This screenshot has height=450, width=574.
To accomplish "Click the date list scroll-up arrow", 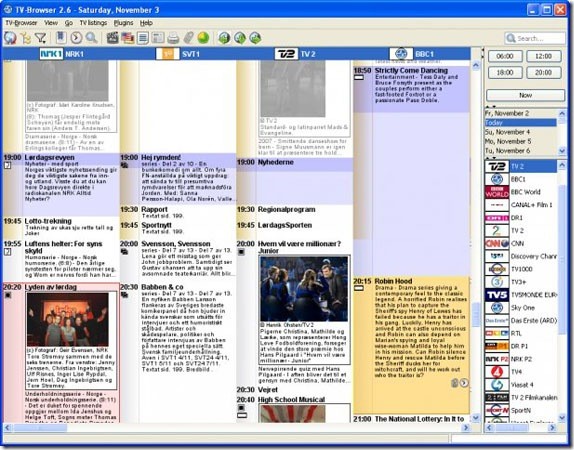I will click(x=562, y=114).
